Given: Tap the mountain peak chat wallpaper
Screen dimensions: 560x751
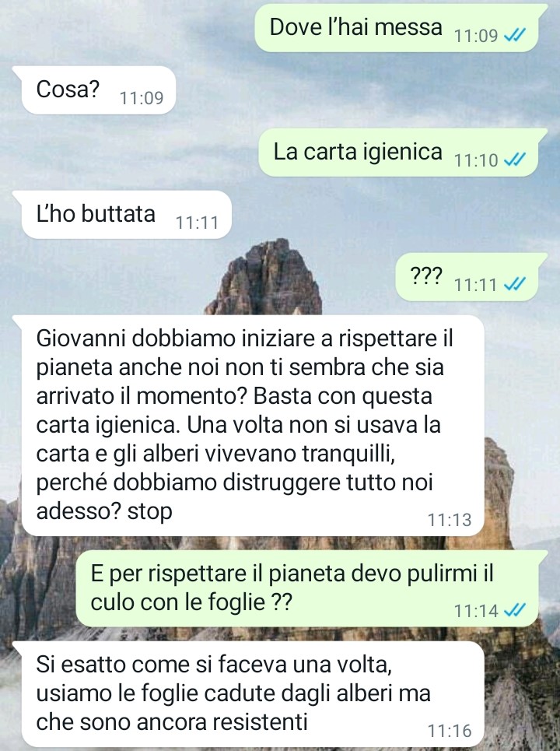Looking at the screenshot, I should tap(266, 275).
